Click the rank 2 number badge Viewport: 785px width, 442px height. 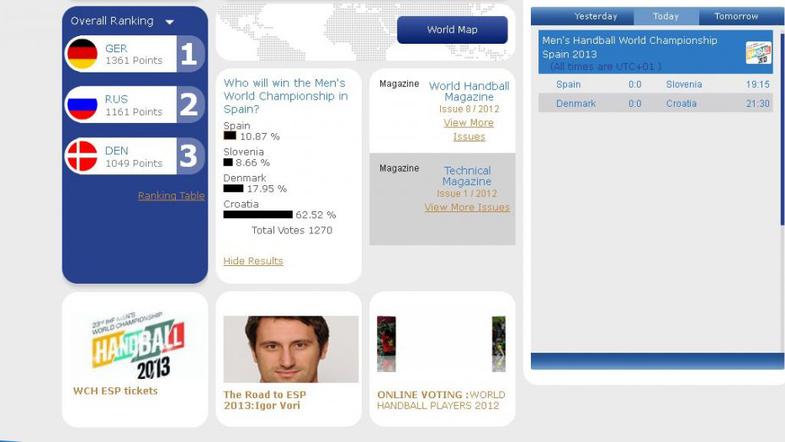[x=190, y=105]
